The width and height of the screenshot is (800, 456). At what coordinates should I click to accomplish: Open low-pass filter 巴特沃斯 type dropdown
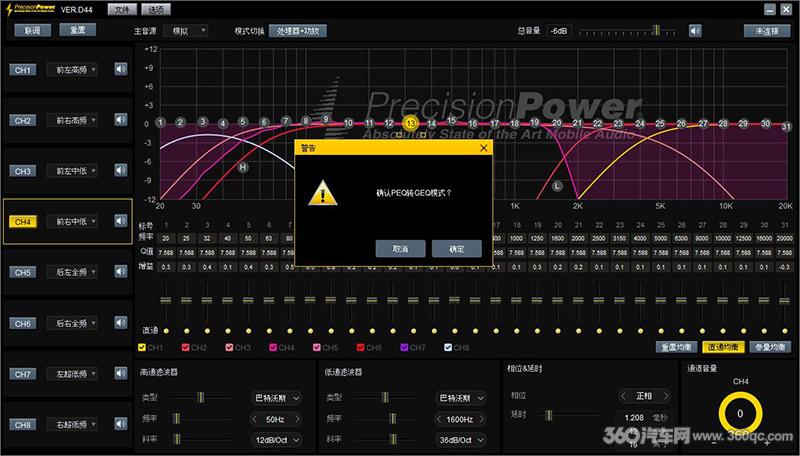[x=460, y=398]
